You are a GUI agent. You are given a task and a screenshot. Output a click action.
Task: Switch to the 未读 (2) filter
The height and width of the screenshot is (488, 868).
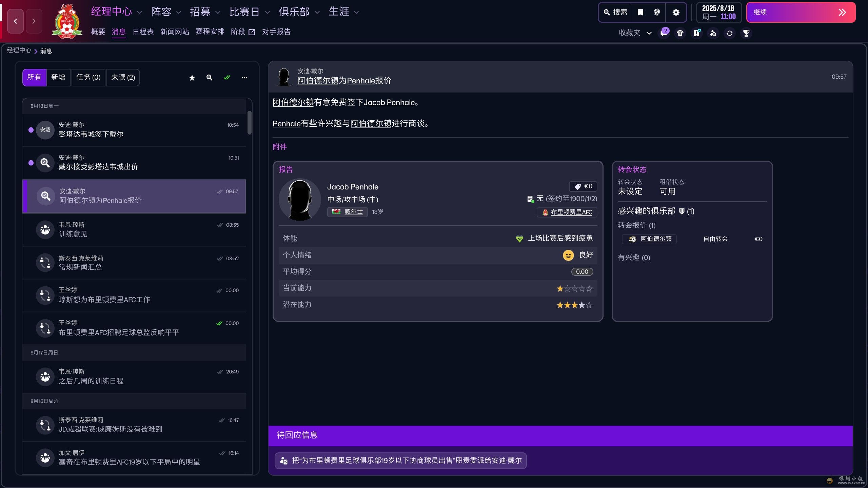tap(123, 77)
